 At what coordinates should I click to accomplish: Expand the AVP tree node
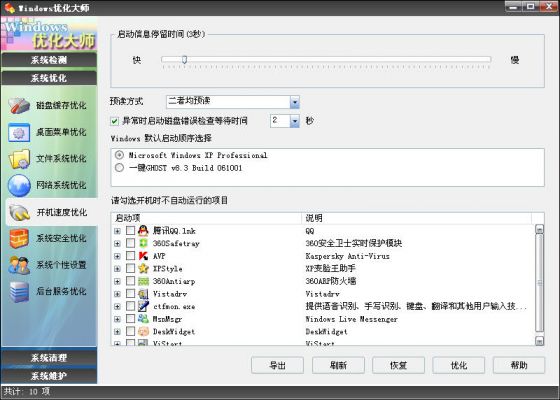tap(117, 256)
